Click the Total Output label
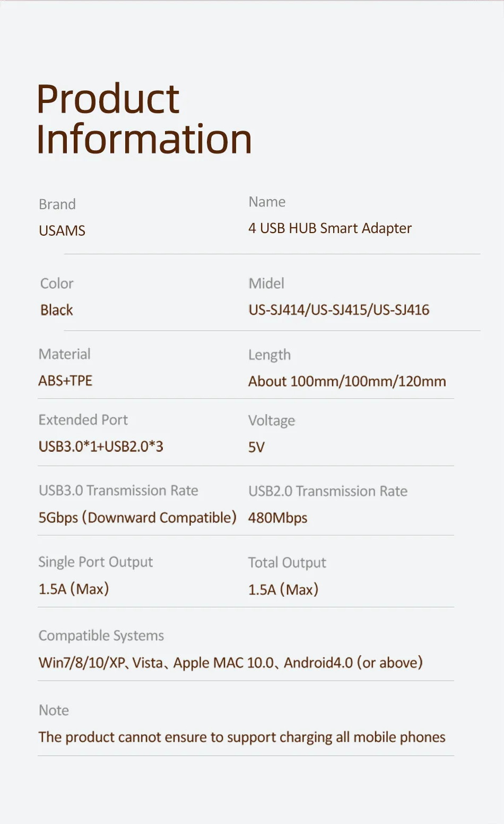This screenshot has width=504, height=824. 287,563
